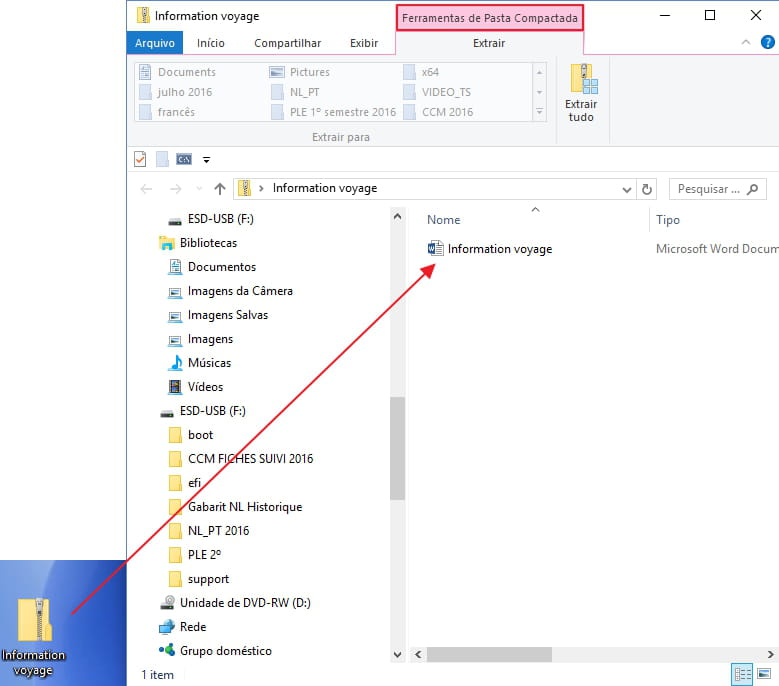Click the horizontal scrollbar in file list
This screenshot has height=686, width=779.
489,655
